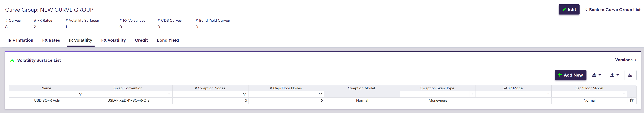The image size is (644, 113).
Task: Open Swap Convention filter dropdown
Action: tap(169, 94)
